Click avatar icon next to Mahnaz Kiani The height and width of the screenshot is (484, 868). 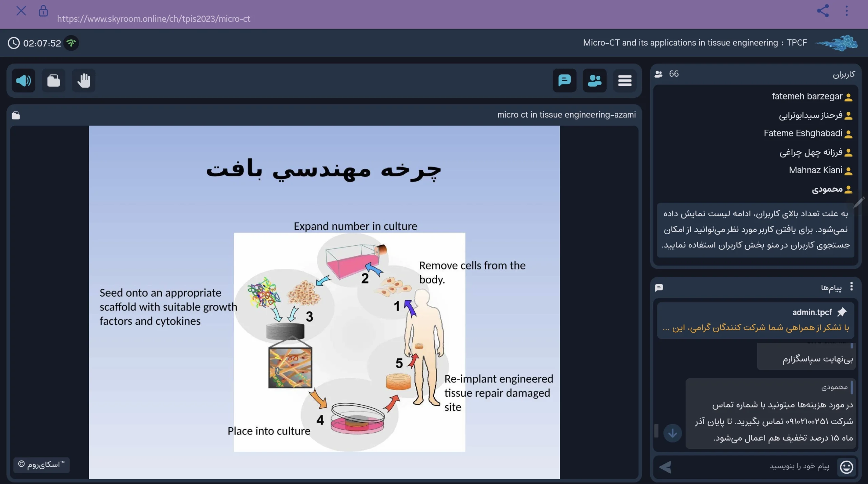click(848, 171)
